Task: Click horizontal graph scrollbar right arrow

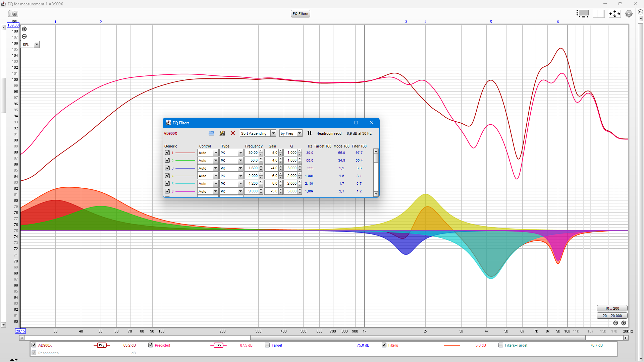Action: tap(626, 338)
